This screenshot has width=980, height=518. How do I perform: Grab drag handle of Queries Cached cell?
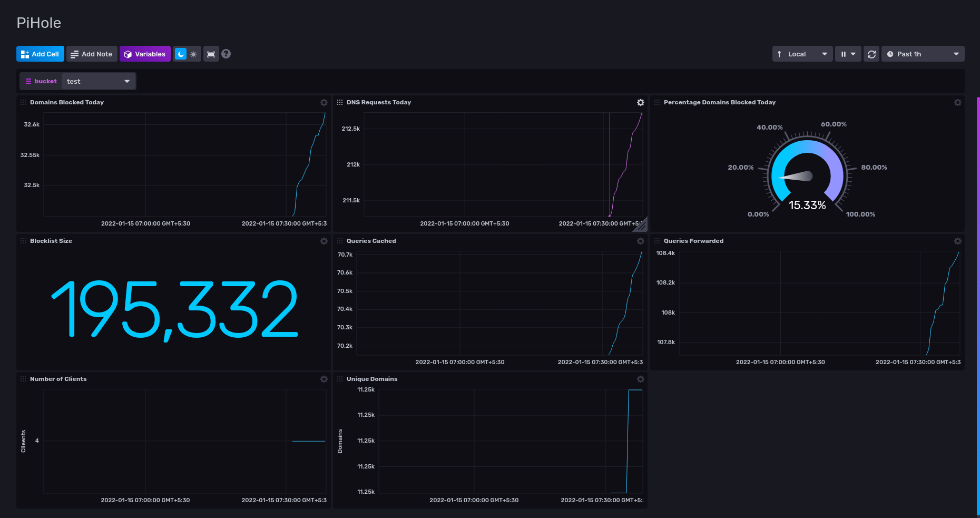340,241
